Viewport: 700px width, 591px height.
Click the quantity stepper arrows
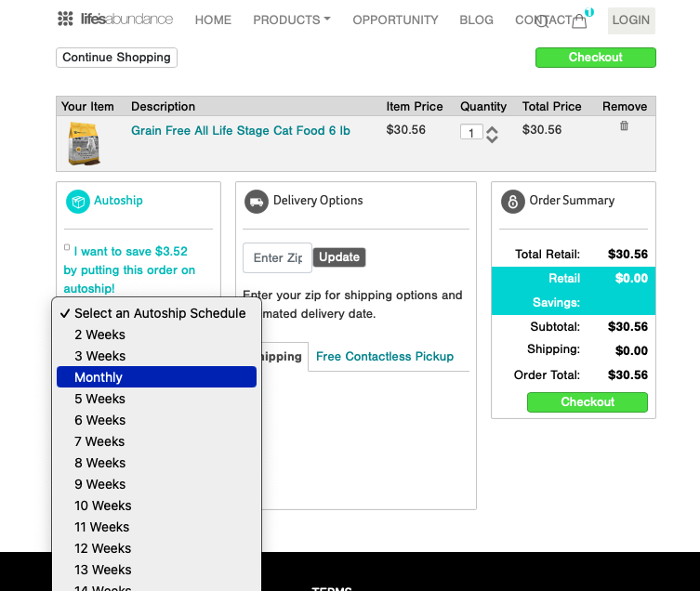(492, 135)
